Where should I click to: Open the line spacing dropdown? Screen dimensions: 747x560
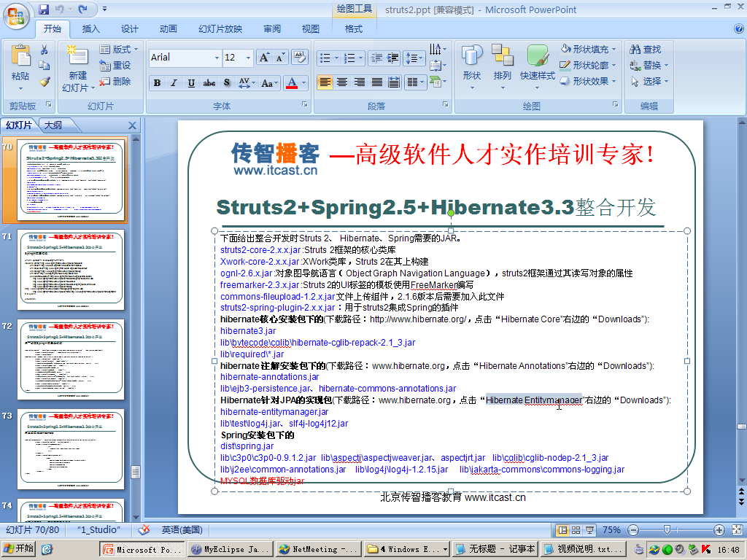(414, 58)
